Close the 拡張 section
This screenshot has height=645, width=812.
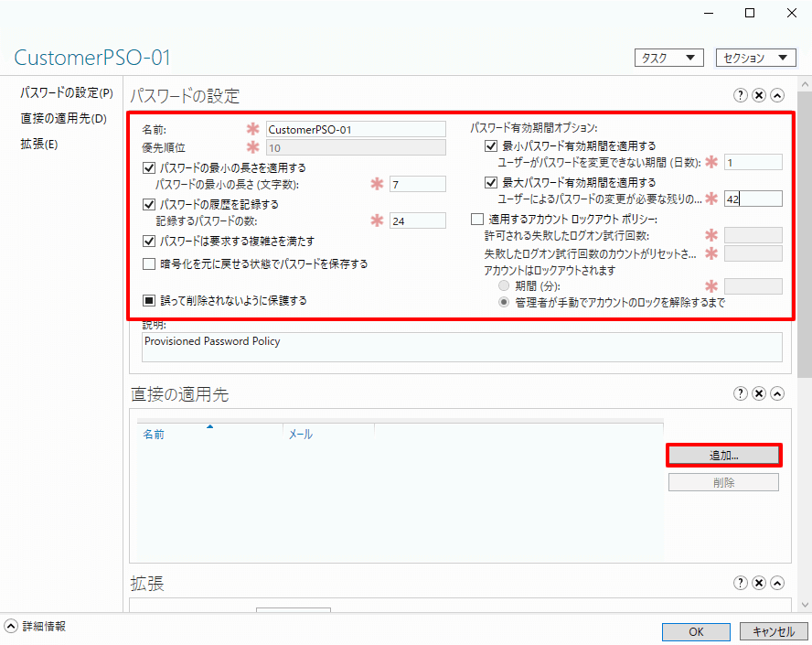click(x=759, y=583)
